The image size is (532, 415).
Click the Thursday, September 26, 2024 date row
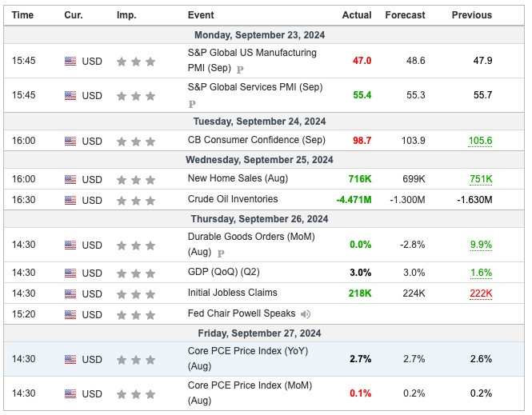tap(264, 218)
